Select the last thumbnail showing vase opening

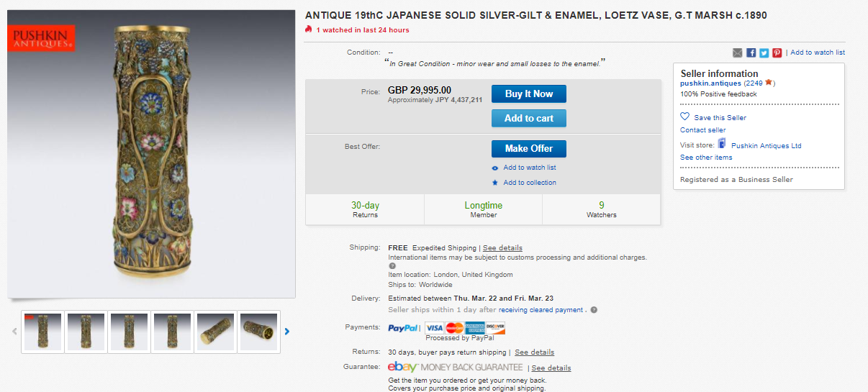(x=258, y=332)
